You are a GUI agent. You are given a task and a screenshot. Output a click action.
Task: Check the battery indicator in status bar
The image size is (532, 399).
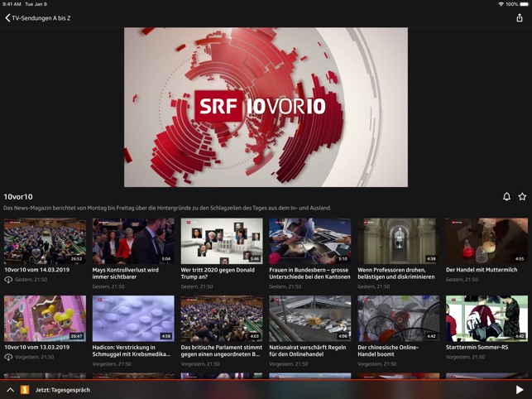tap(524, 4)
